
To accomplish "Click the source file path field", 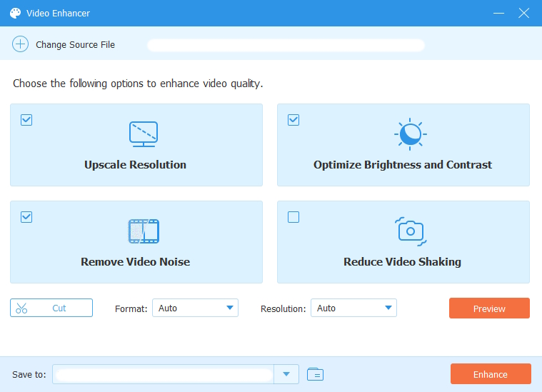I will point(286,45).
